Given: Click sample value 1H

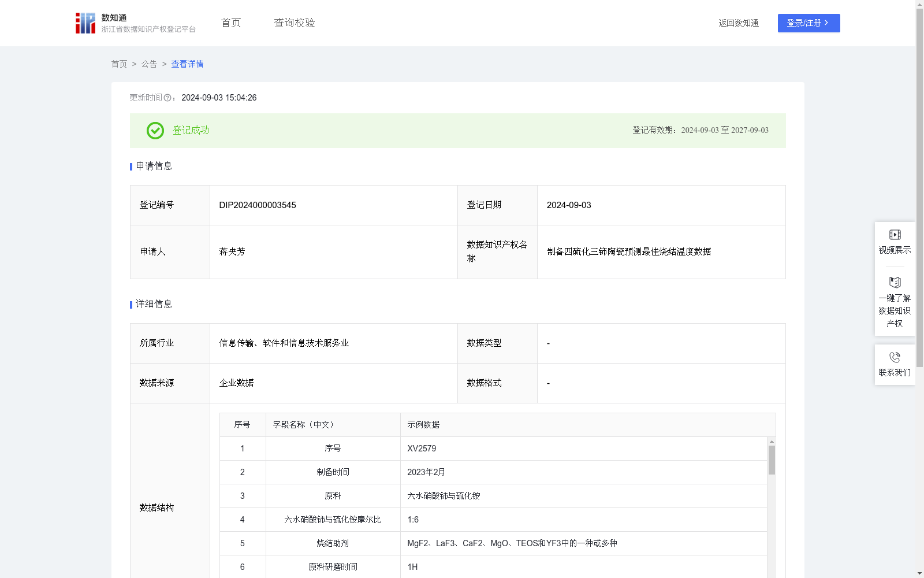Looking at the screenshot, I should [x=412, y=567].
